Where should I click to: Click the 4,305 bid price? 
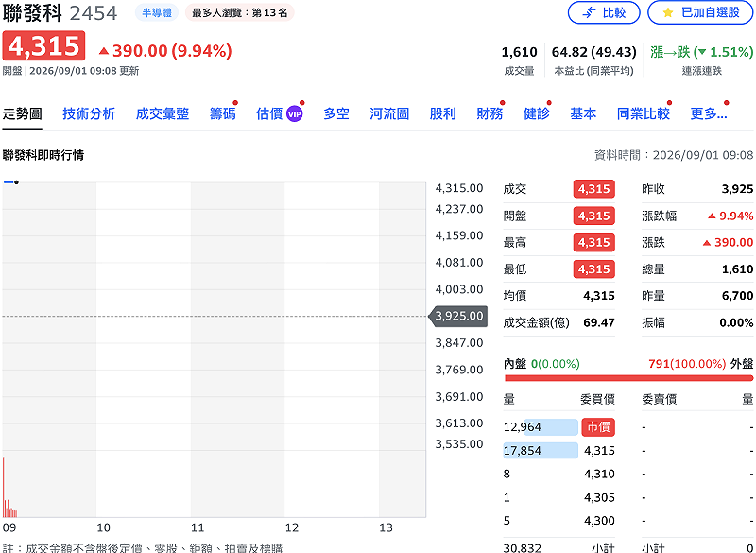pyautogui.click(x=599, y=497)
